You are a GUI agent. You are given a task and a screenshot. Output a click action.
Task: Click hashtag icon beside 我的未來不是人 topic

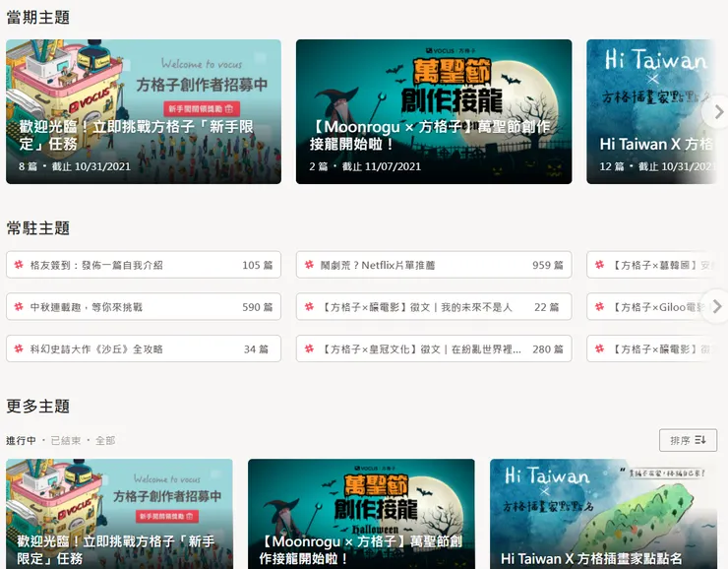click(309, 306)
